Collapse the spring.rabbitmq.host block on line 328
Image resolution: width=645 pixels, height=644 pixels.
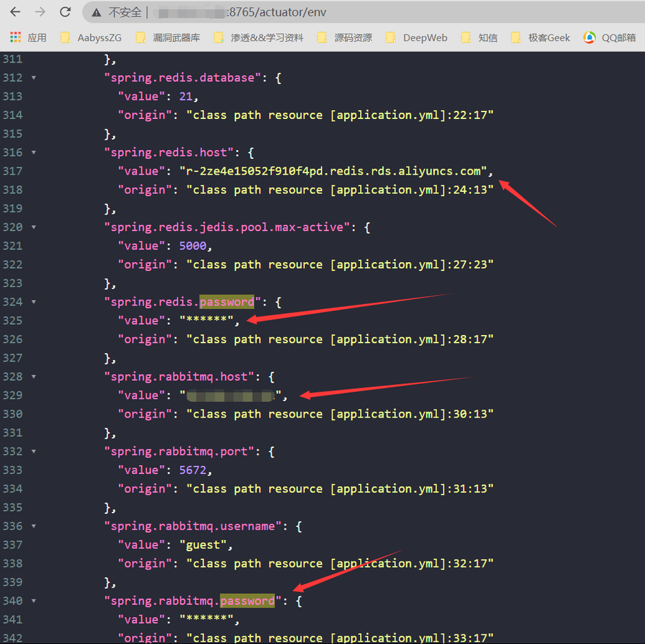point(34,376)
